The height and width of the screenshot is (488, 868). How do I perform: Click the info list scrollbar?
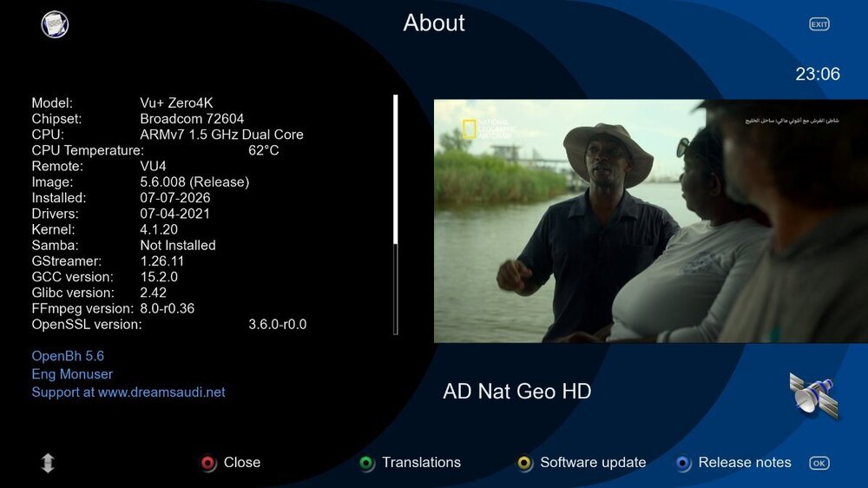point(395,214)
